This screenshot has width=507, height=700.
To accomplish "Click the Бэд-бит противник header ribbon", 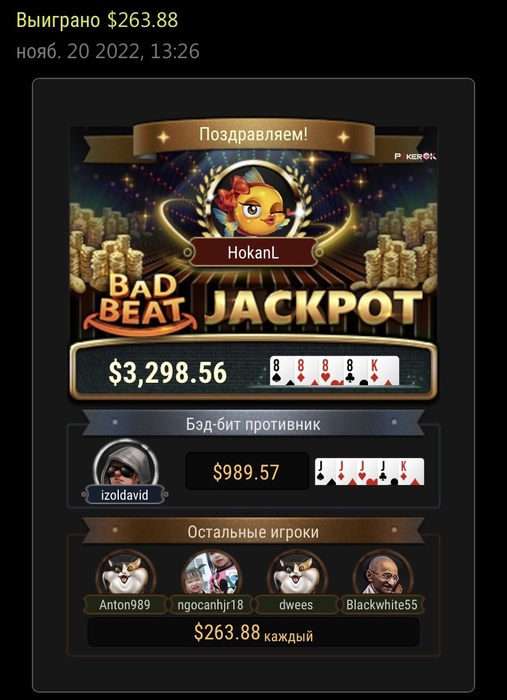I will pos(253,424).
